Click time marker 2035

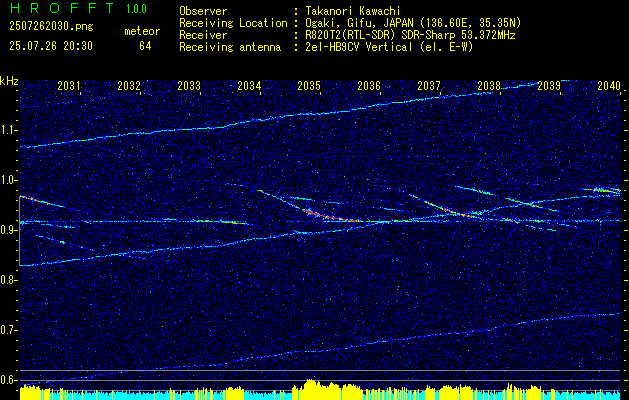[309, 85]
